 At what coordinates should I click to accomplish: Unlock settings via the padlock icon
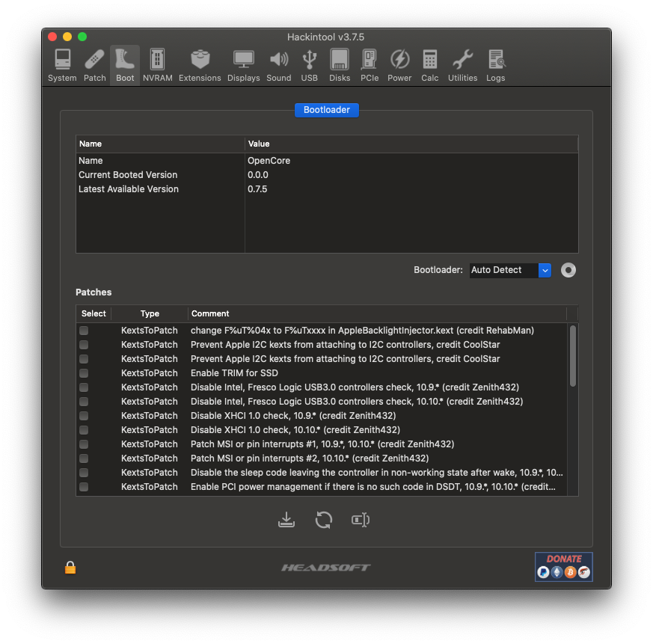click(69, 567)
